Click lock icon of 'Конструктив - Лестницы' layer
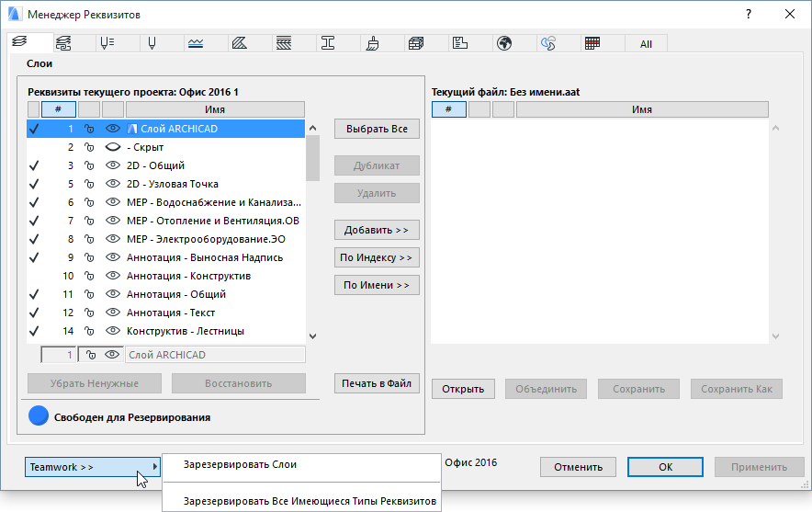 [89, 331]
